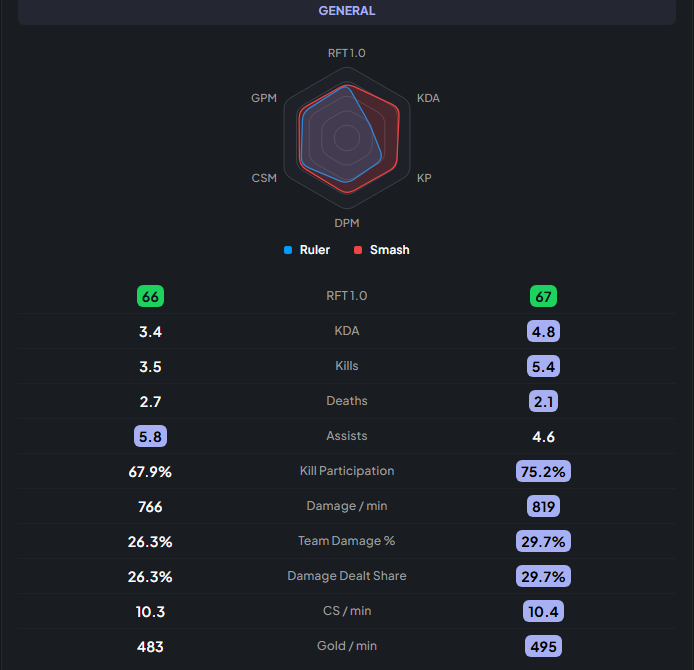Click the Damage Dealt Share label

tap(347, 576)
